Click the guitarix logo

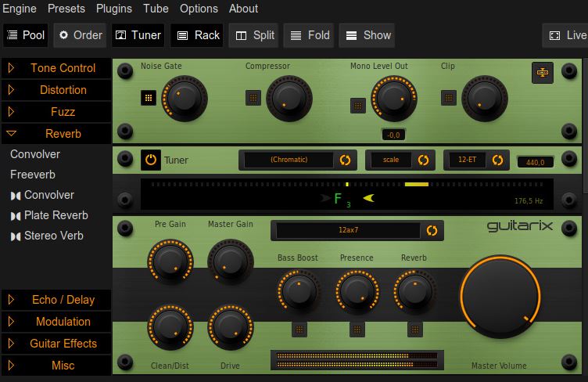[x=520, y=226]
